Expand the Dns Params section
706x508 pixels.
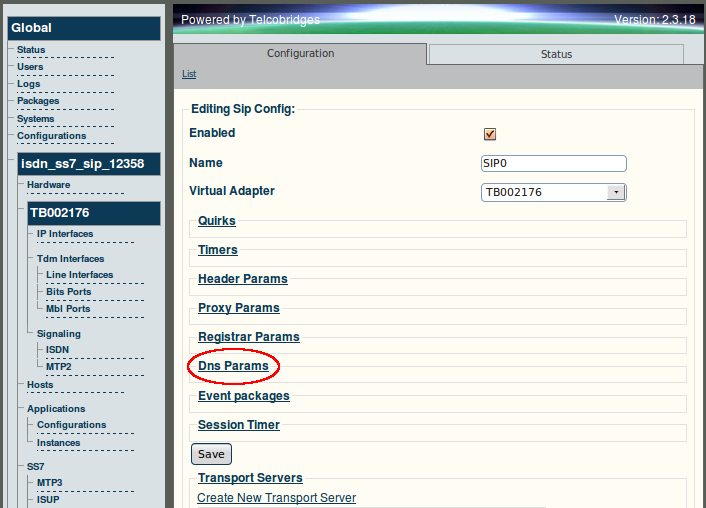click(233, 366)
